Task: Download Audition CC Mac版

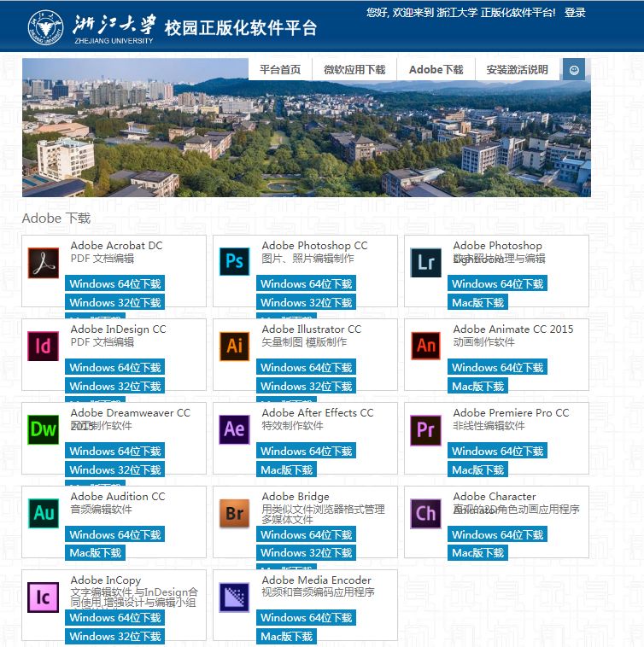Action: pyautogui.click(x=96, y=552)
